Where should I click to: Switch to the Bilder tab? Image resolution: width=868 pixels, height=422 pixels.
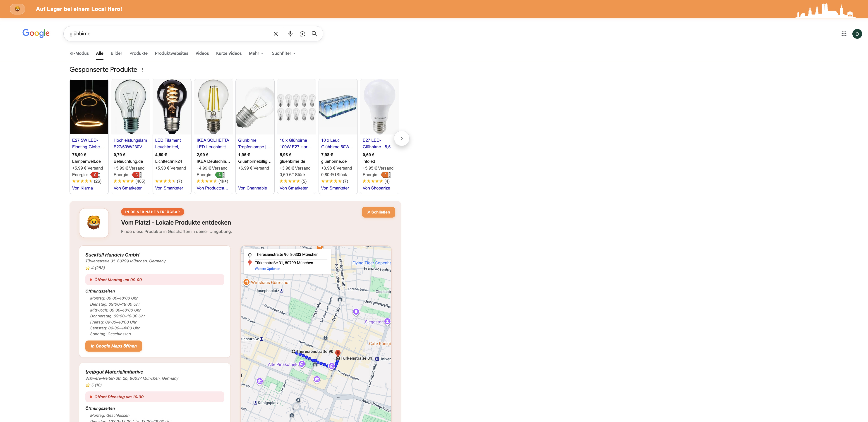pos(116,53)
